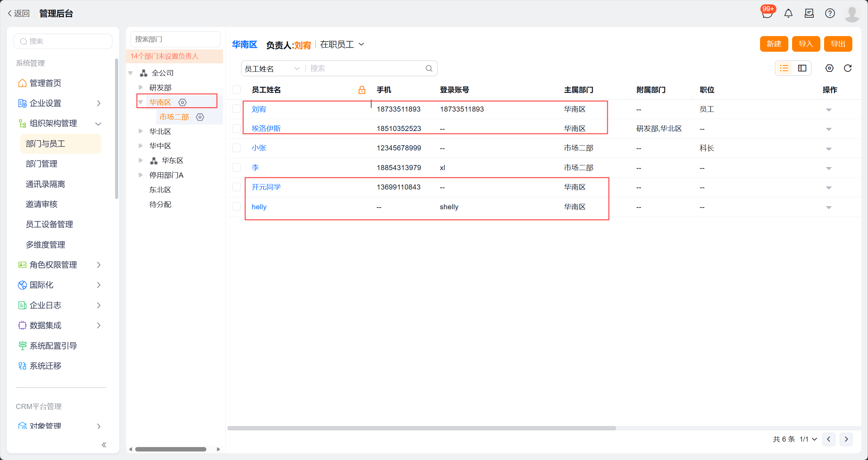This screenshot has width=868, height=460.
Task: Check the box for 李
Action: pyautogui.click(x=236, y=167)
